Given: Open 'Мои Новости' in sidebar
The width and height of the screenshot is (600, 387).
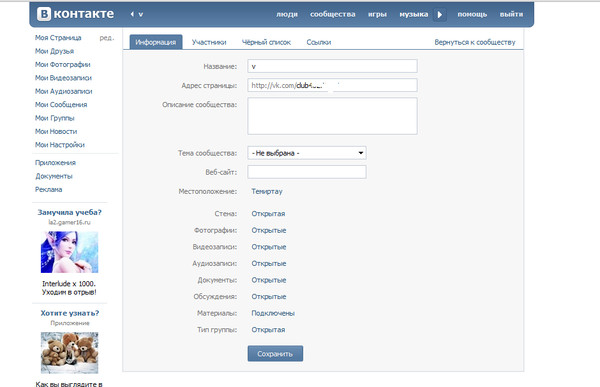Looking at the screenshot, I should (56, 131).
